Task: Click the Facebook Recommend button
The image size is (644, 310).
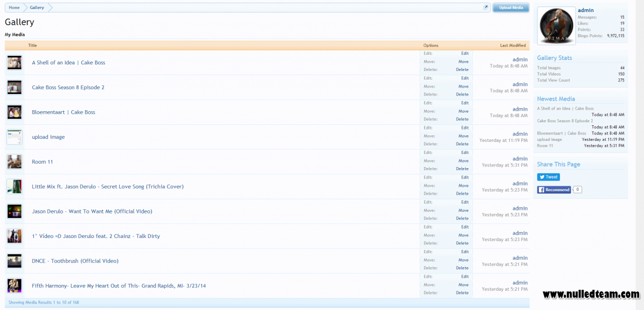Action: tap(554, 190)
